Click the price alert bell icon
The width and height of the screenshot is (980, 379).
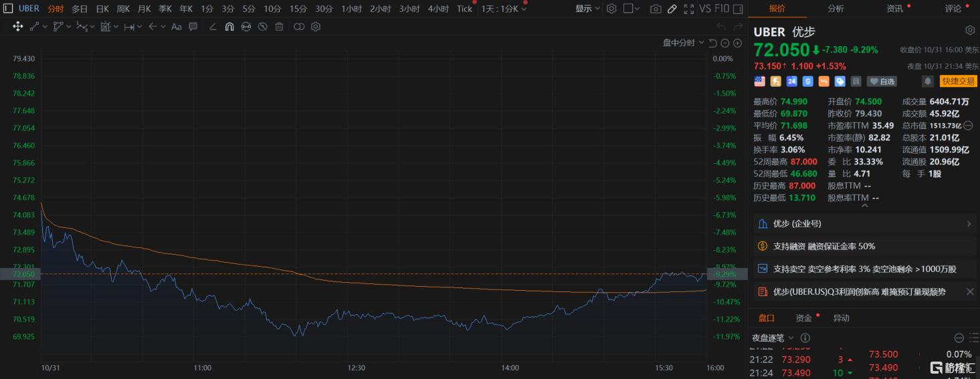click(x=928, y=81)
